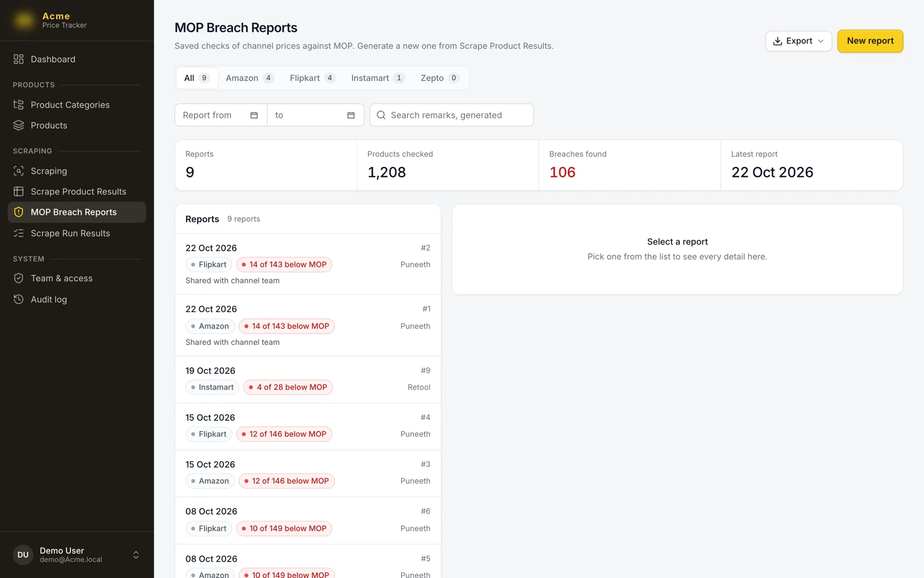Click the Scraping scan icon
Image resolution: width=924 pixels, height=578 pixels.
click(18, 171)
